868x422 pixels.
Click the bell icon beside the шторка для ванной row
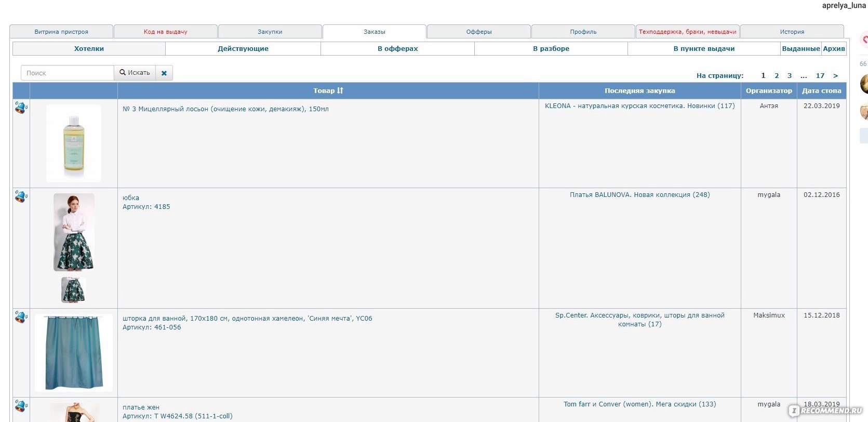[x=21, y=317]
